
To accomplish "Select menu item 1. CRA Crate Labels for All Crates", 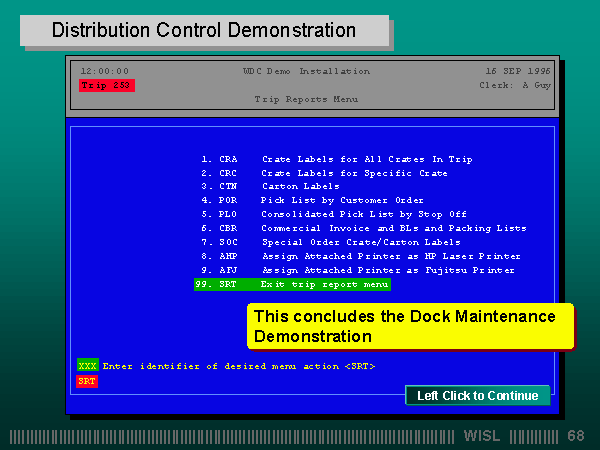I will pyautogui.click(x=337, y=159).
